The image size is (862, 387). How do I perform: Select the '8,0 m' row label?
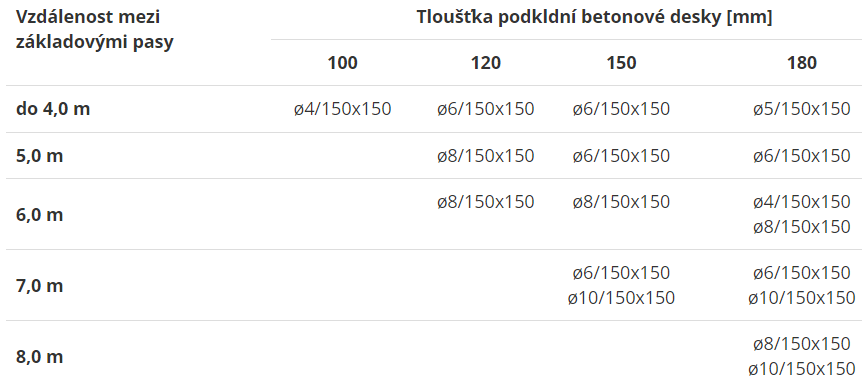click(39, 357)
